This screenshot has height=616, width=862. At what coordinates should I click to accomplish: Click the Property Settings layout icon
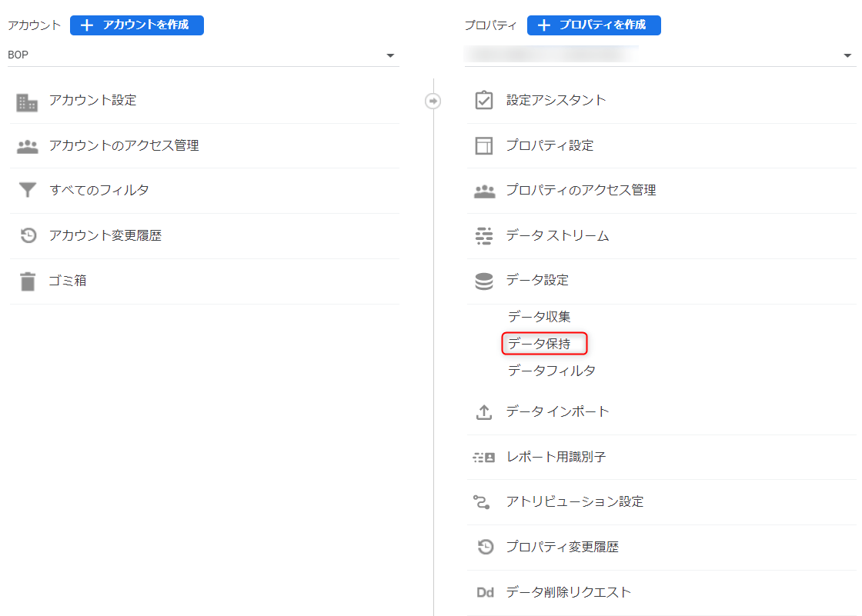(x=484, y=145)
